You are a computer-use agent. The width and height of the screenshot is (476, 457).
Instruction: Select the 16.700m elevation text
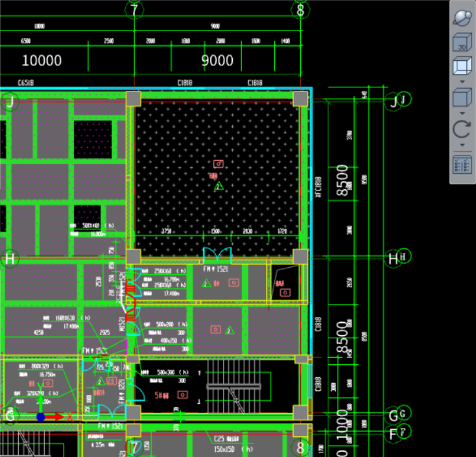pos(172,279)
